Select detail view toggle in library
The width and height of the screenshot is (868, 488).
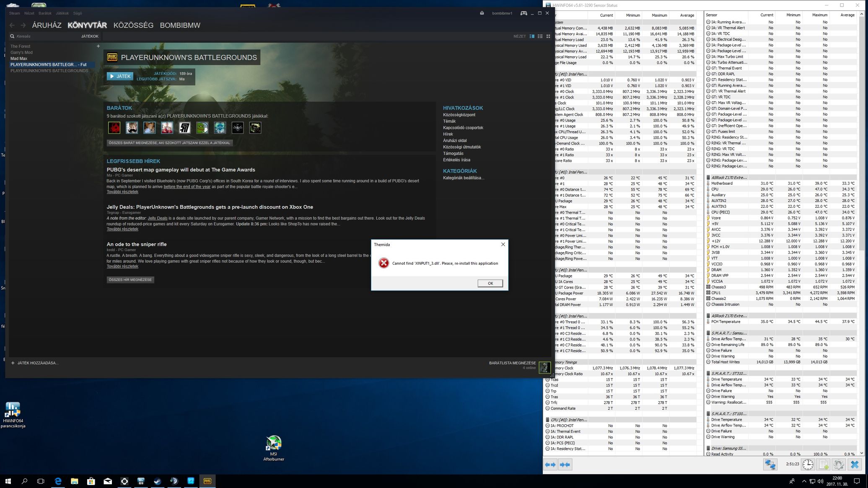pyautogui.click(x=532, y=36)
